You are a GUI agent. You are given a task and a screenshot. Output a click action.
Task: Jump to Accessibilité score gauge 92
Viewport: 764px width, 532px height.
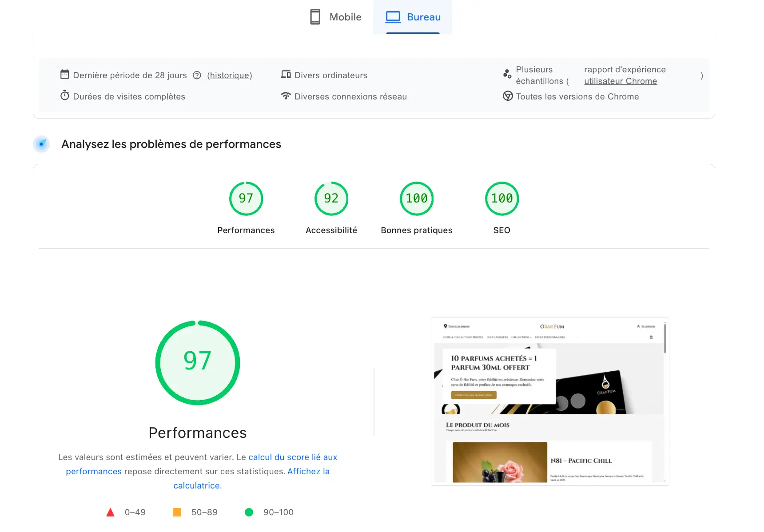pyautogui.click(x=331, y=199)
